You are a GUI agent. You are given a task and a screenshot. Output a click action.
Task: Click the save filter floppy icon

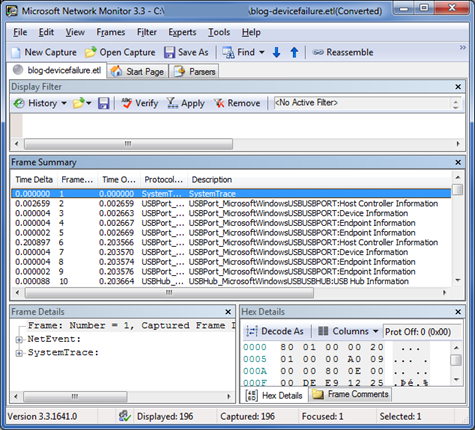pos(103,103)
